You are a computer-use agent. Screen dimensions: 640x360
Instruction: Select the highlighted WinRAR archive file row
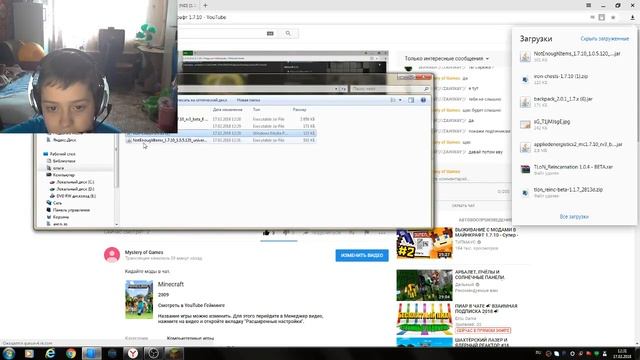220,133
